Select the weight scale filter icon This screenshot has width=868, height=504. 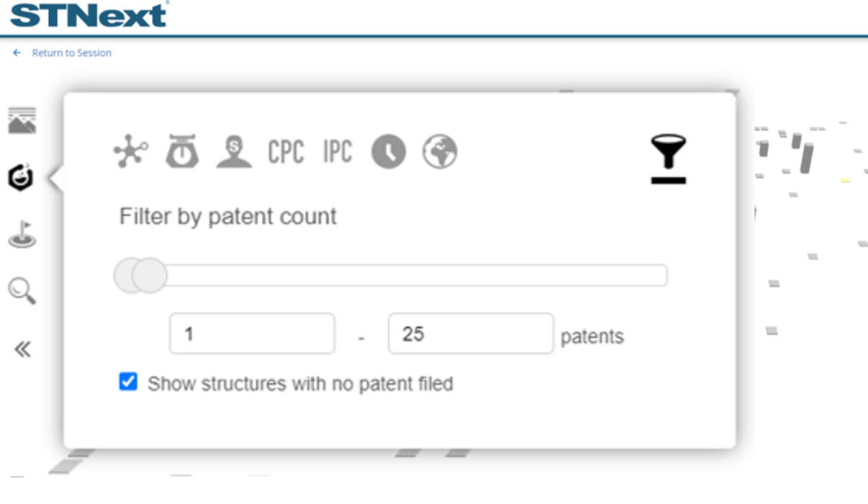pyautogui.click(x=182, y=152)
